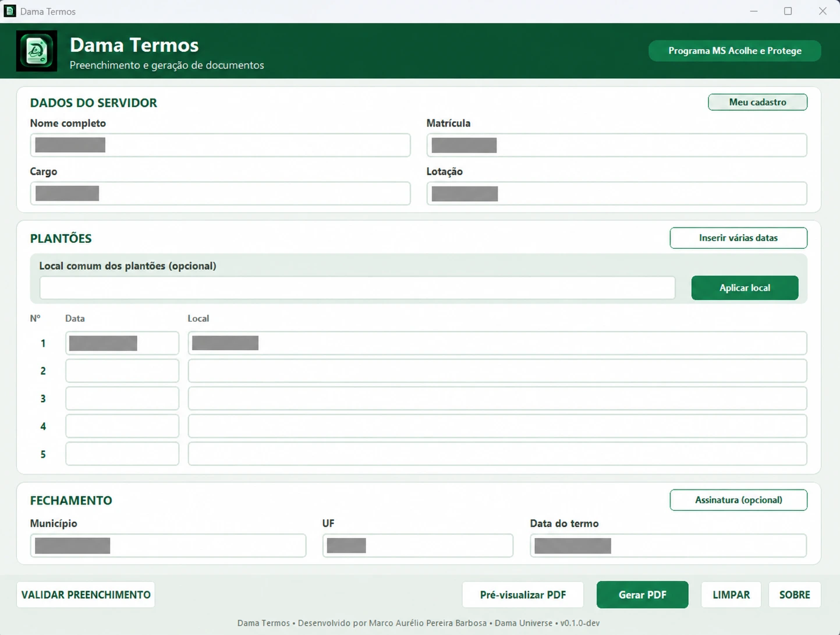Image resolution: width=840 pixels, height=635 pixels.
Task: Focus the Data field of plantão 2
Action: click(x=122, y=371)
